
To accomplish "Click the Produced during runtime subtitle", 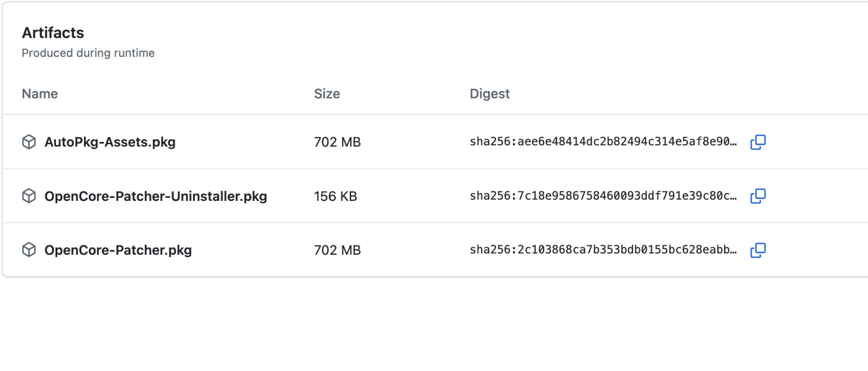I will (x=88, y=53).
